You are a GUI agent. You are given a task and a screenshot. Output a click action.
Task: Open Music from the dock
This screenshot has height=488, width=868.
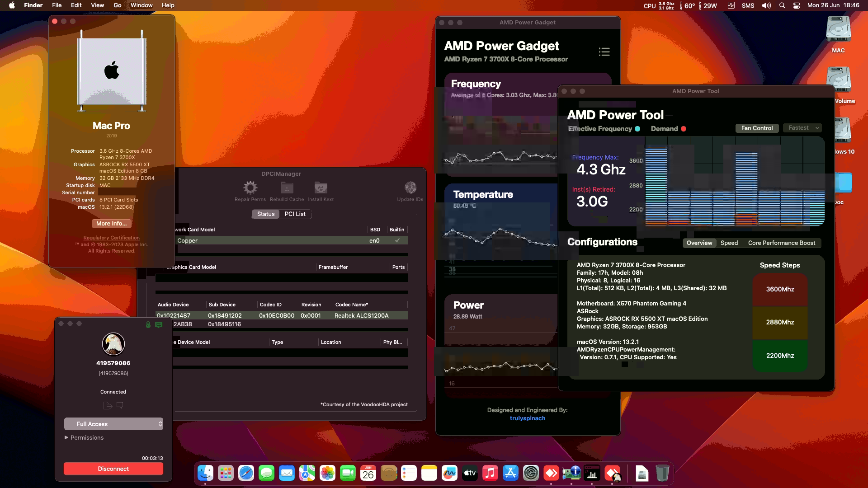click(490, 473)
